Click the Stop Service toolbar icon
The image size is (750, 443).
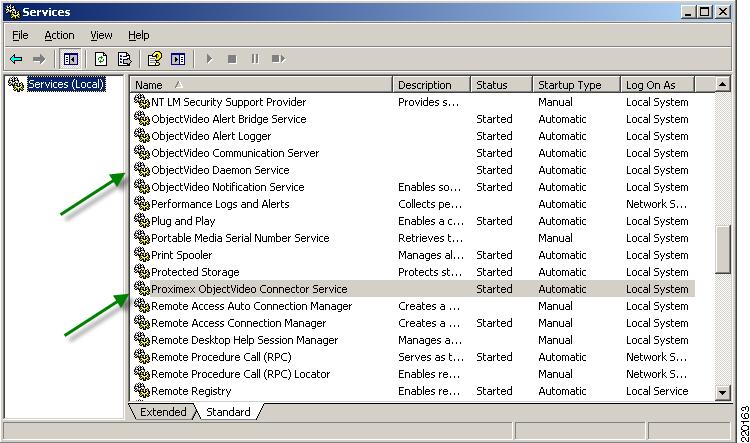tap(232, 59)
